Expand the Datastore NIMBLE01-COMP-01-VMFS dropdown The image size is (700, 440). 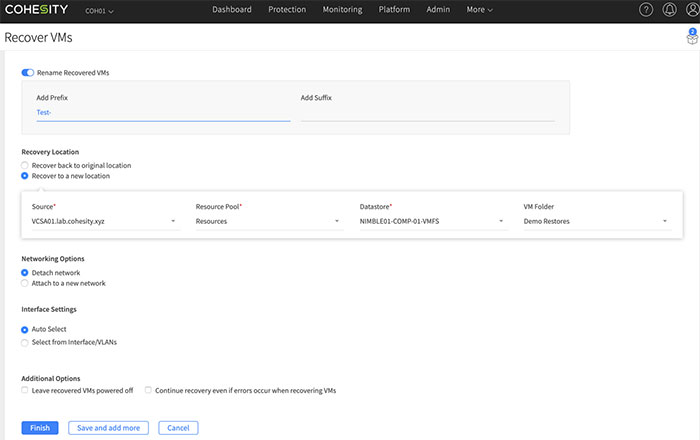pos(432,221)
